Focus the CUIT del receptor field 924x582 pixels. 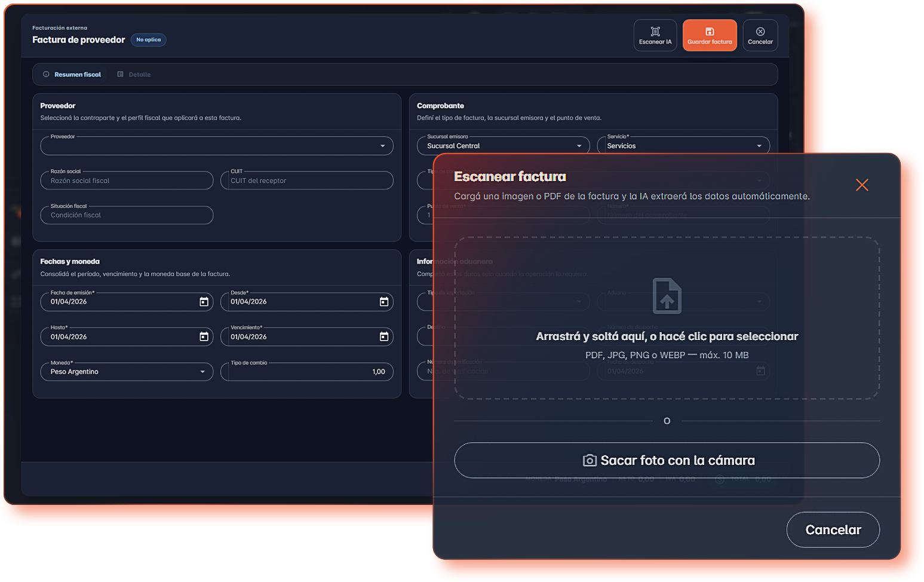[x=307, y=180]
